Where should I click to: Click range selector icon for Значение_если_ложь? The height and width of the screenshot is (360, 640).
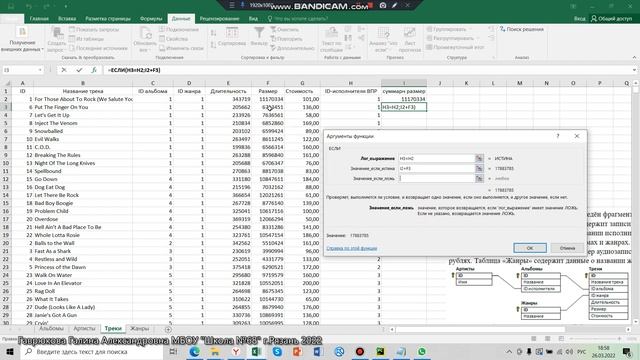pos(479,178)
